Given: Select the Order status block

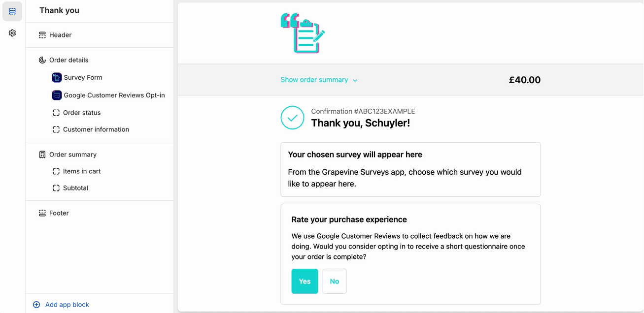Looking at the screenshot, I should point(82,113).
